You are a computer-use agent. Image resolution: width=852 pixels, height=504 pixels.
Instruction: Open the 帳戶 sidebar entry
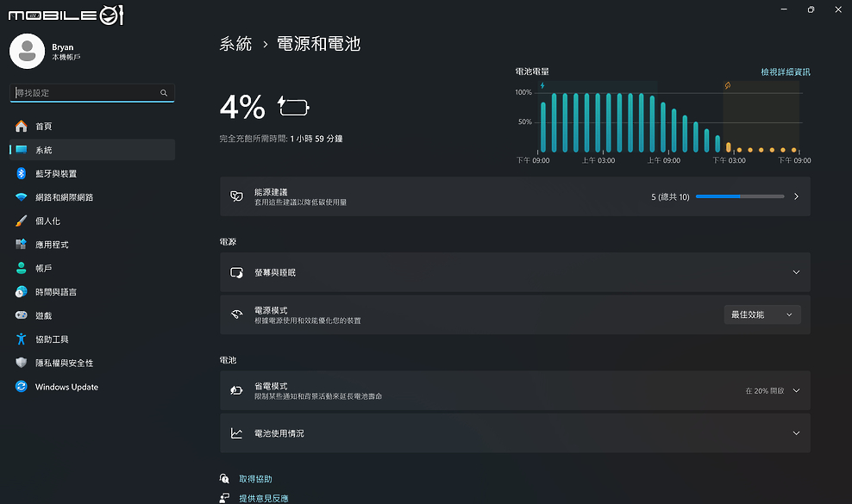coord(92,268)
